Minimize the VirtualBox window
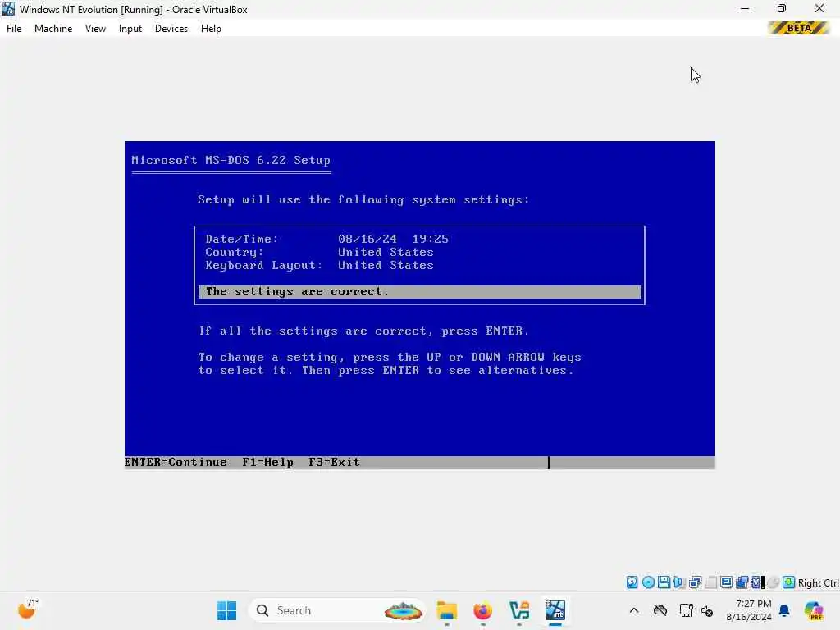840x630 pixels. point(745,9)
